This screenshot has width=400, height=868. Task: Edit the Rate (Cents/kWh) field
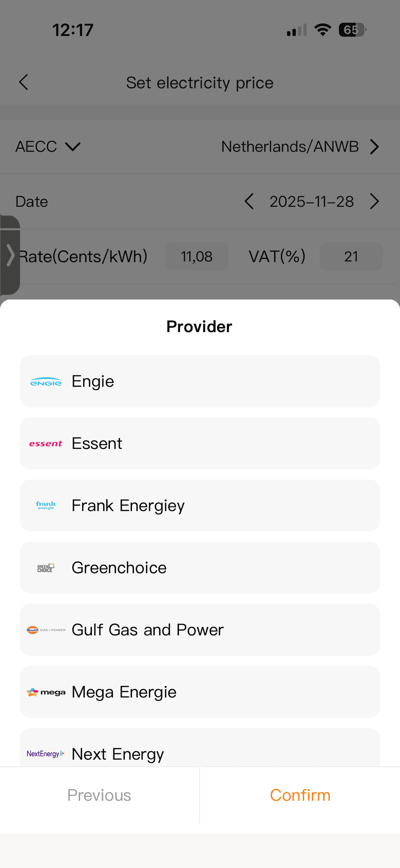196,256
